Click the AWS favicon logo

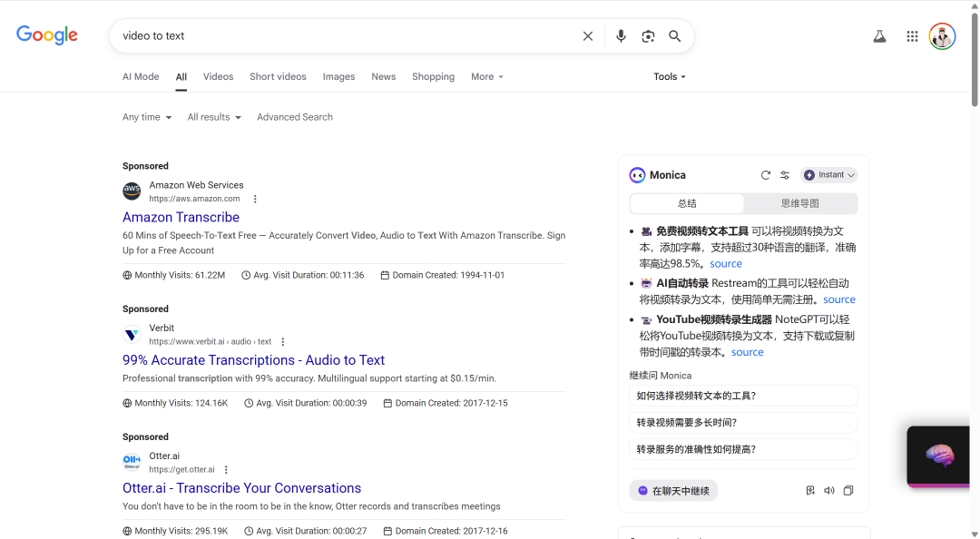click(132, 191)
